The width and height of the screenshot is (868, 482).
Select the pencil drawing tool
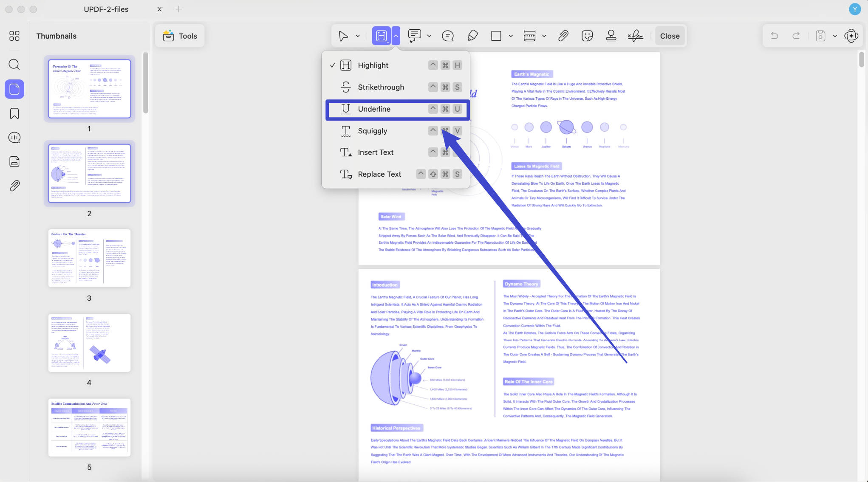tap(472, 36)
